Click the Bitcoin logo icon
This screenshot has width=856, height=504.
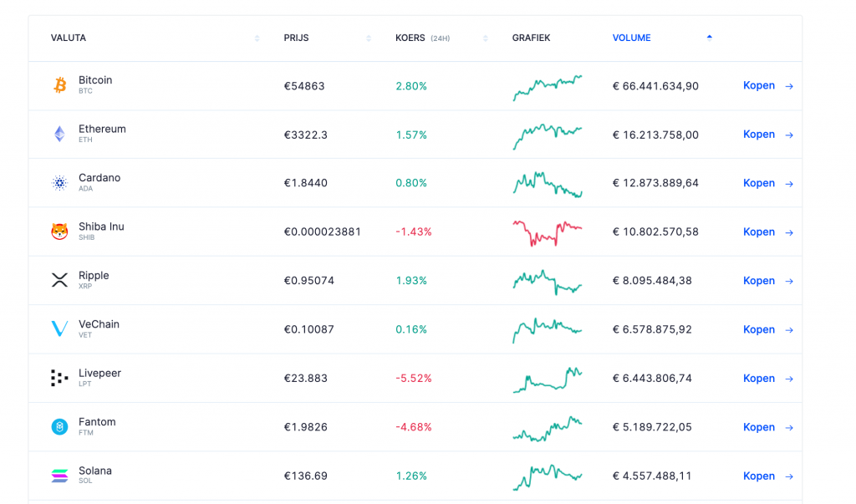59,85
